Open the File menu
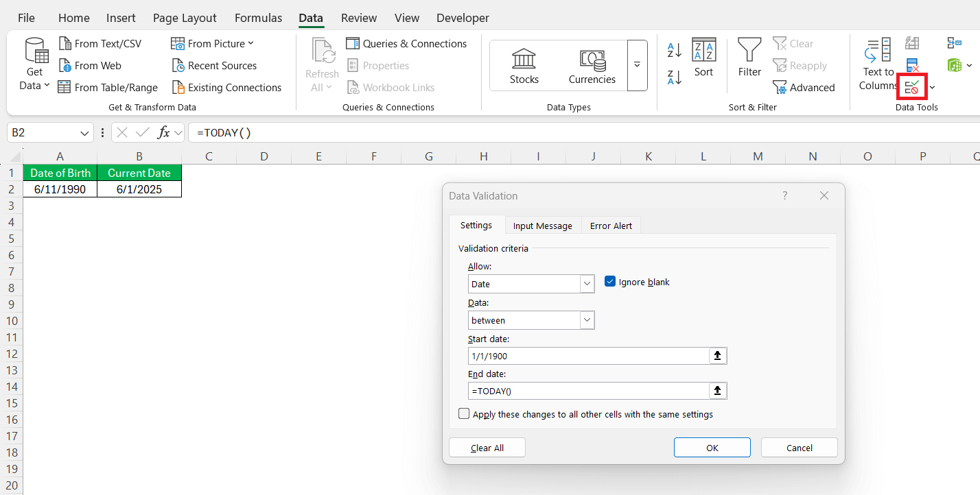 click(x=26, y=18)
